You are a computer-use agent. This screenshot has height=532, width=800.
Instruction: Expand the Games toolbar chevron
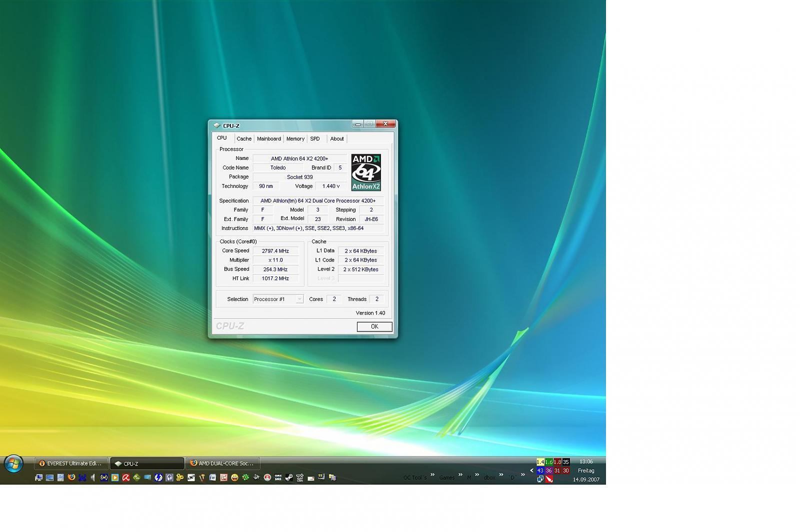point(460,474)
